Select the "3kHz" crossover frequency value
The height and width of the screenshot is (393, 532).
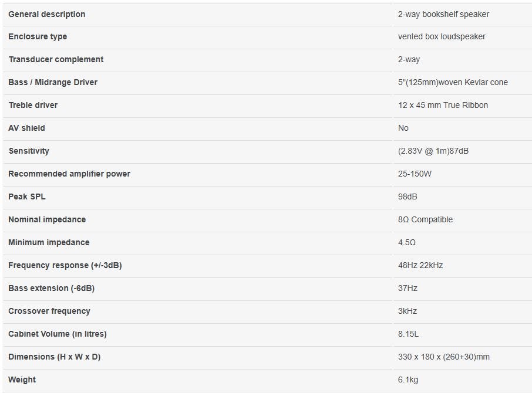408,311
